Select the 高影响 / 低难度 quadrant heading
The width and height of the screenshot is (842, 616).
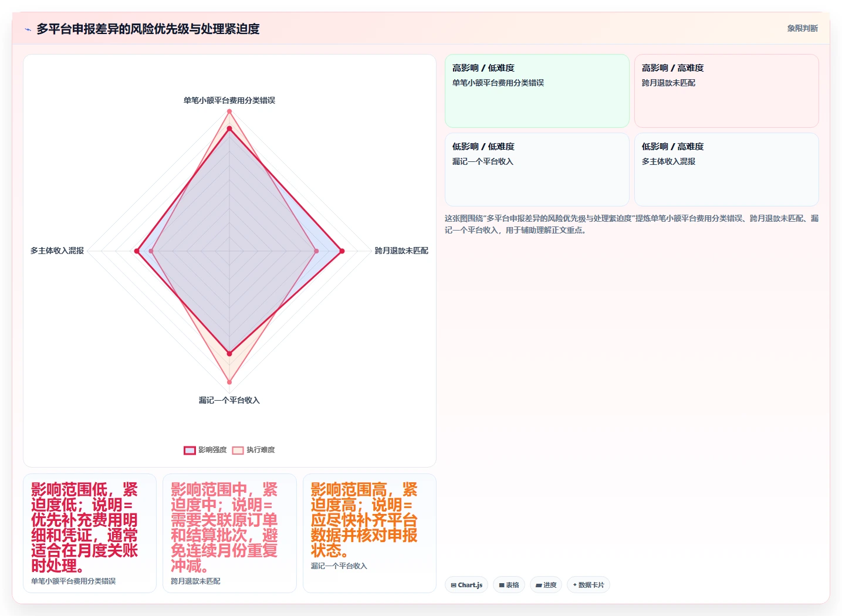(x=483, y=68)
